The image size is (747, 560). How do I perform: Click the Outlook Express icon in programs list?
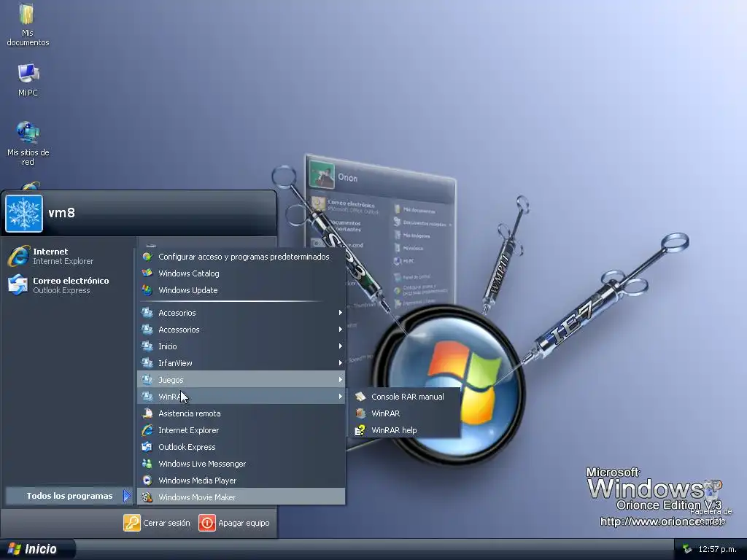[x=147, y=447]
